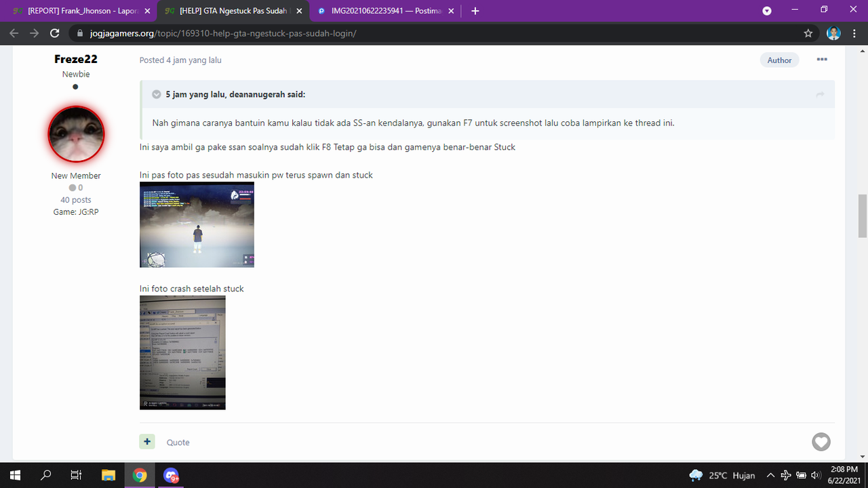
Task: Reload the current page
Action: [55, 33]
